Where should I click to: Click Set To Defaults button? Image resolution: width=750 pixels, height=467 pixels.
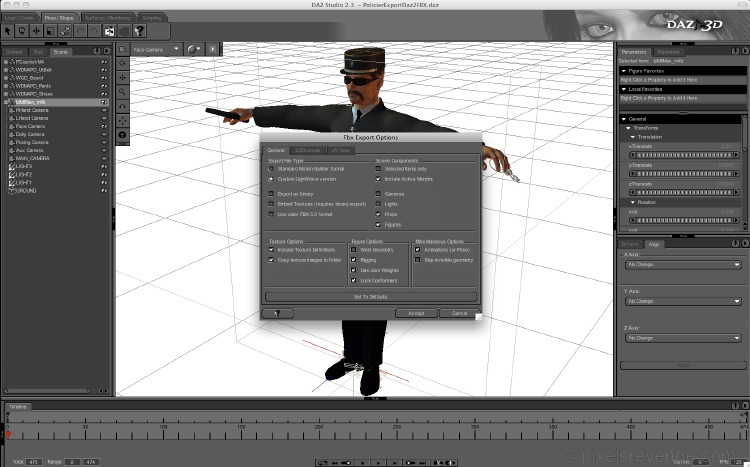coord(371,297)
